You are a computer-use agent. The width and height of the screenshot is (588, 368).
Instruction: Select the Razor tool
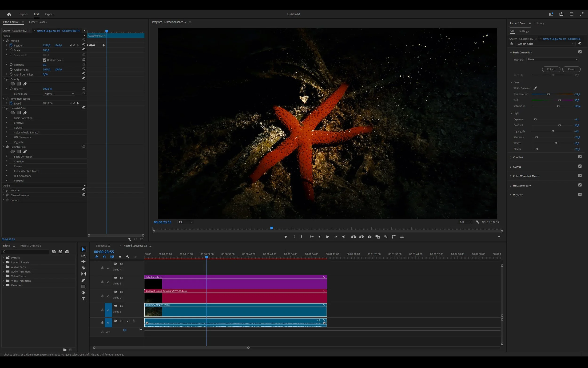point(83,268)
